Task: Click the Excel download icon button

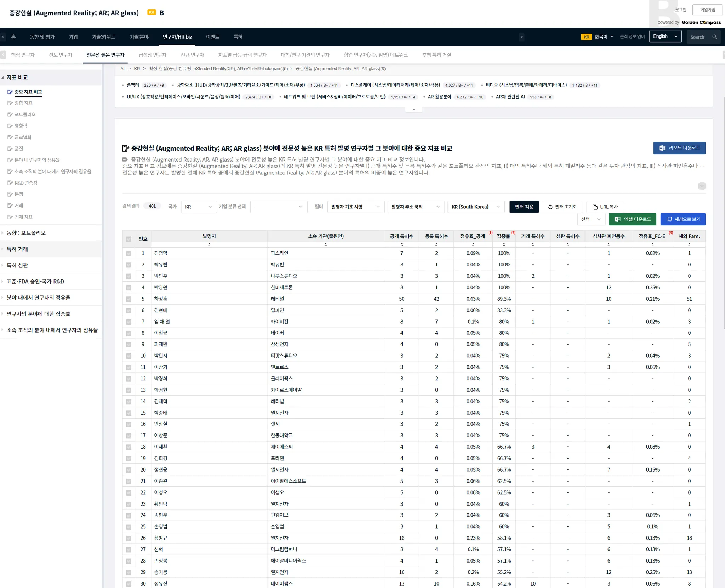Action: [618, 219]
